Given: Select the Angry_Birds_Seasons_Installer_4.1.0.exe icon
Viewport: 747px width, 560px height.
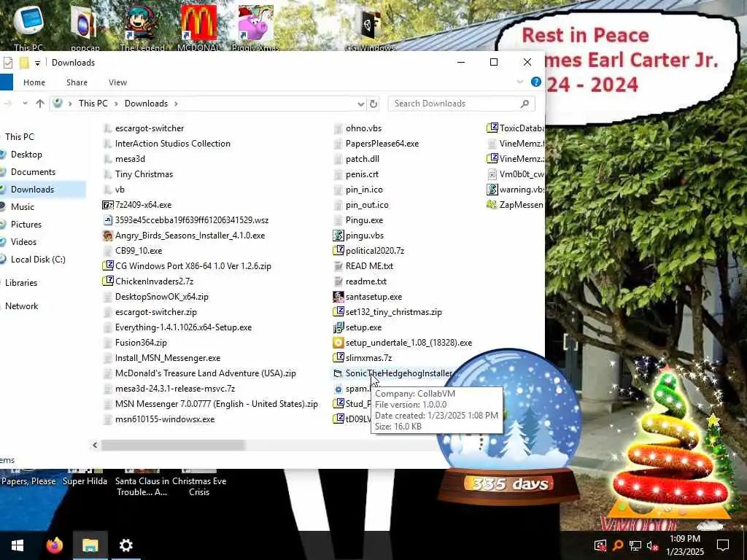Looking at the screenshot, I should pos(108,236).
